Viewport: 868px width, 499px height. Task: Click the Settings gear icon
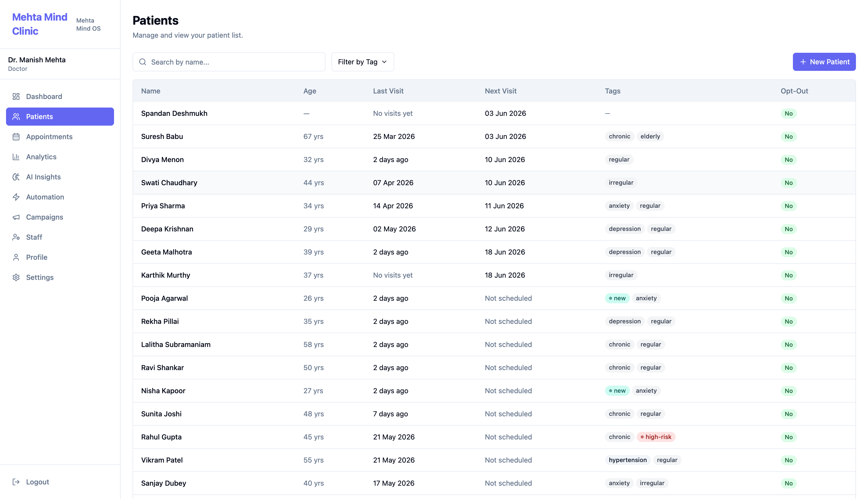pos(16,277)
